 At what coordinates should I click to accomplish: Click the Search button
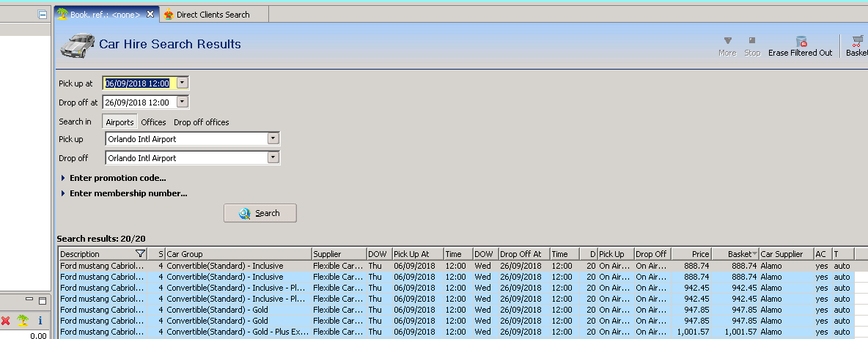[x=260, y=213]
